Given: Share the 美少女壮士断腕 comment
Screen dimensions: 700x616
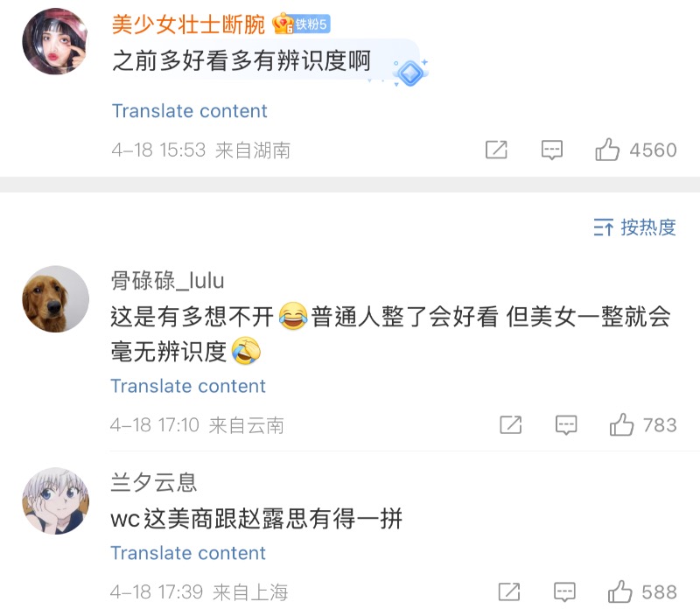Looking at the screenshot, I should coord(496,150).
